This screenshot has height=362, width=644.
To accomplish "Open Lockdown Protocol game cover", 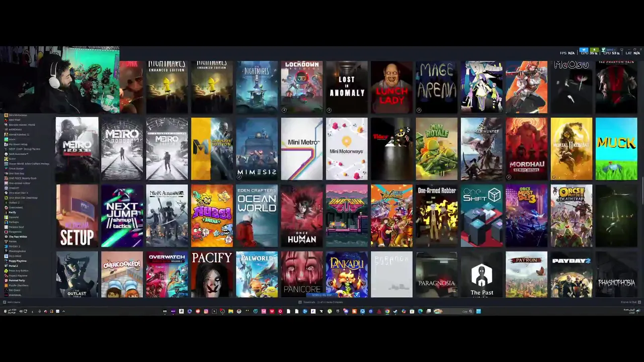I will 302,87.
